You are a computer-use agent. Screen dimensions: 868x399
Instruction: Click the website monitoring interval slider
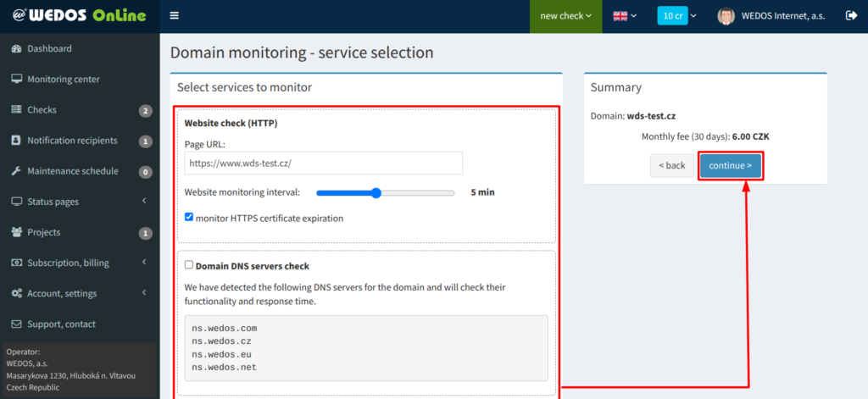[x=385, y=193]
